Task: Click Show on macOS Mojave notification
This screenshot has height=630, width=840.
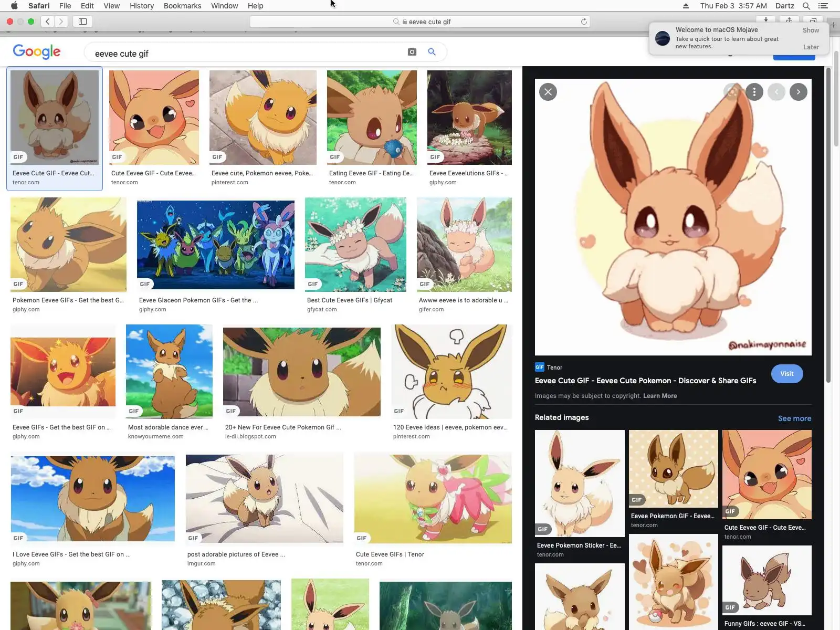Action: pos(811,30)
